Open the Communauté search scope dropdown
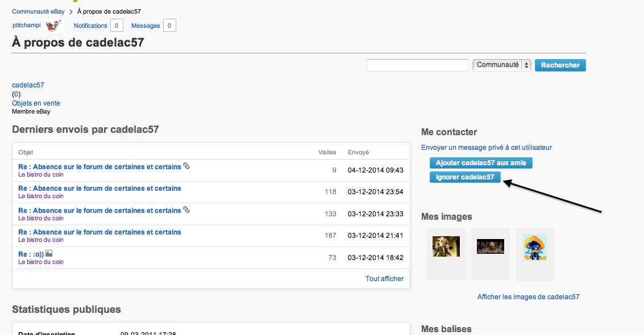The width and height of the screenshot is (644, 335). click(502, 65)
